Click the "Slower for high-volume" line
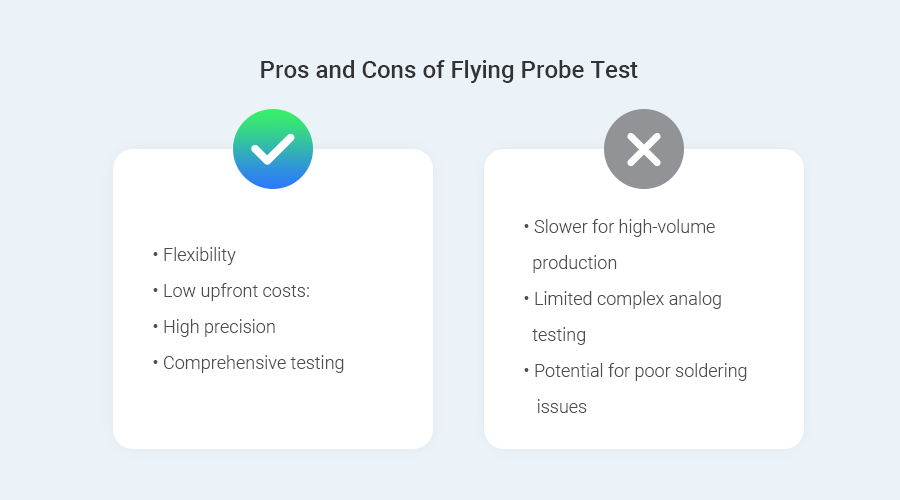This screenshot has width=900, height=500. pos(624,227)
